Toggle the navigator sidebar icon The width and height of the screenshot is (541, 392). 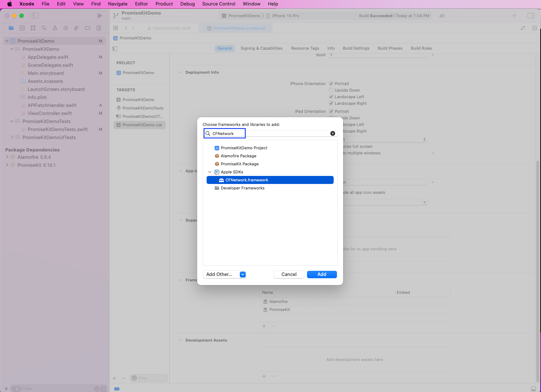coord(35,16)
